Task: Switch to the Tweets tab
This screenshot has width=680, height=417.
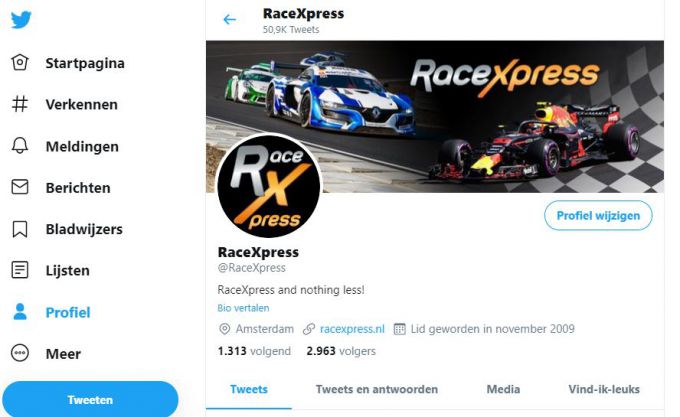Action: coord(249,389)
